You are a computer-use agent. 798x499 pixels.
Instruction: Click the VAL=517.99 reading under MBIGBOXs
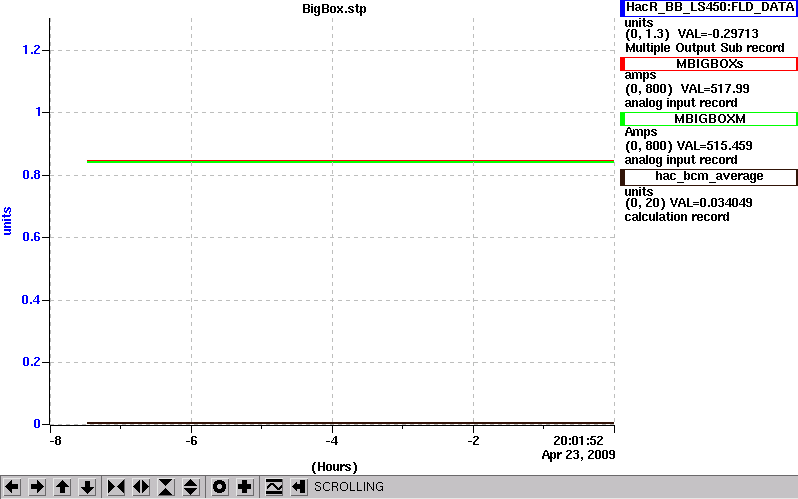point(715,89)
